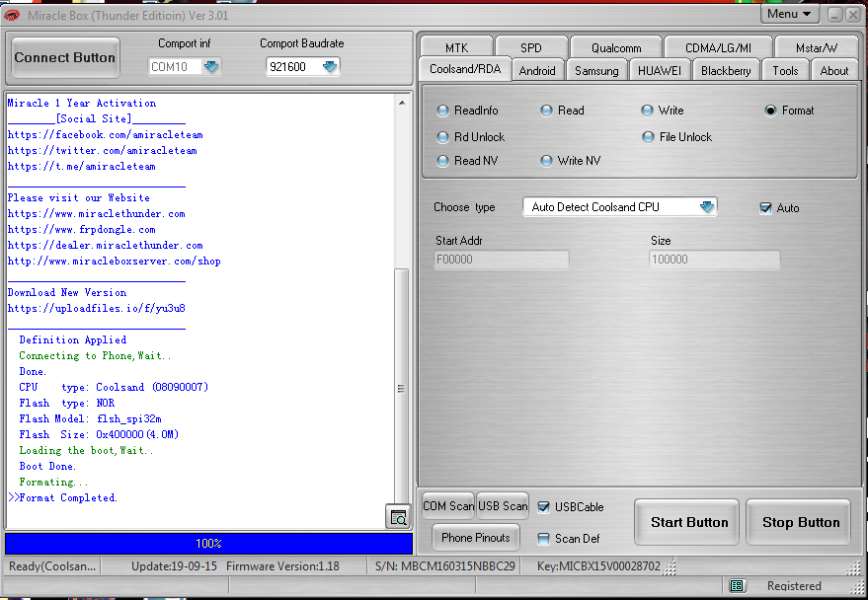Screen dimensions: 868x600
Task: Close the Miracle Box window
Action: coord(853,15)
